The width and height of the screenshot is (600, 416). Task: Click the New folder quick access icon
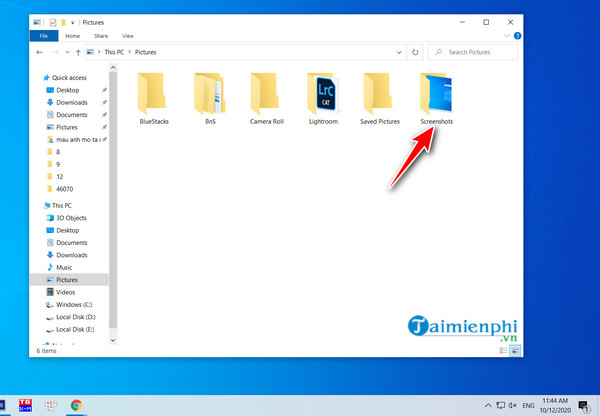coord(63,23)
